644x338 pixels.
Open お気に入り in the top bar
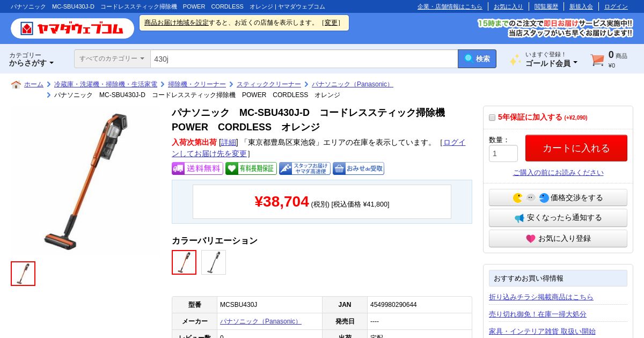coord(508,6)
